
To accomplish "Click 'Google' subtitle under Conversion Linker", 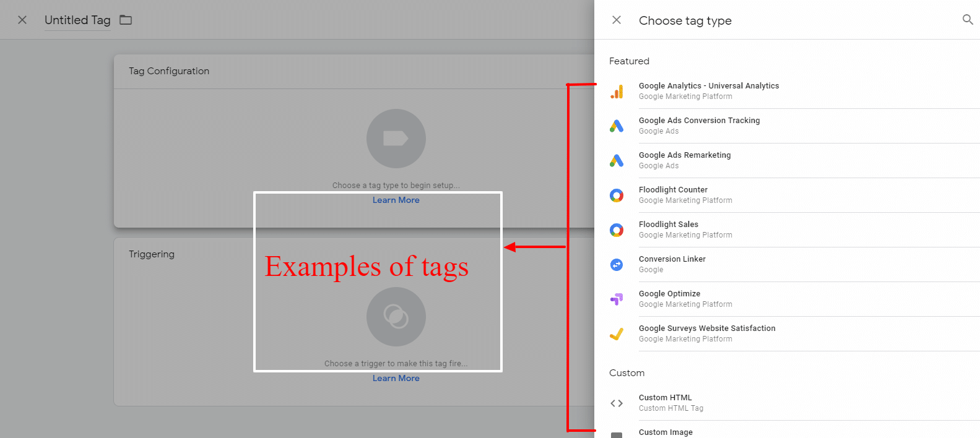I will [x=651, y=270].
